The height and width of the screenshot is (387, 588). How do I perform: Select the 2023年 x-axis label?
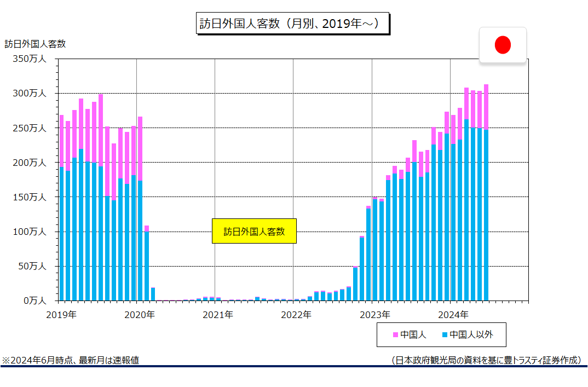tap(375, 315)
